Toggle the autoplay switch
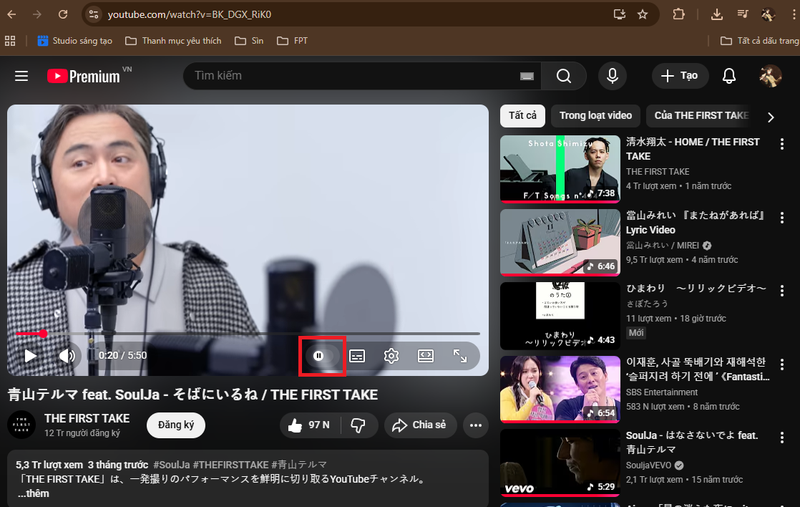The image size is (800, 507). click(x=322, y=356)
